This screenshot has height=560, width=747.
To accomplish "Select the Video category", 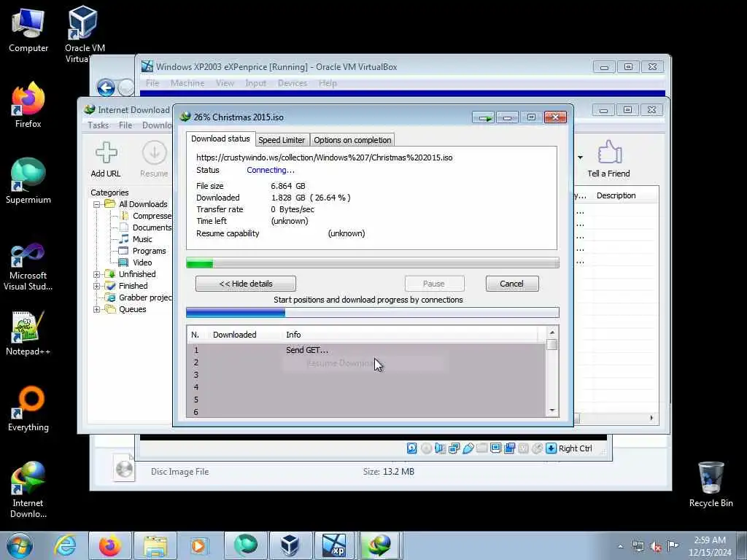I will click(x=135, y=262).
